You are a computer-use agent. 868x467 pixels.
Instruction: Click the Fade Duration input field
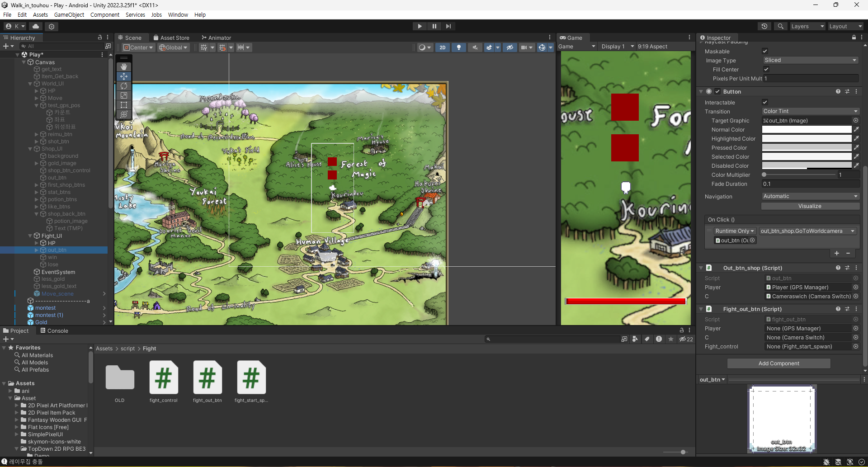click(x=810, y=184)
